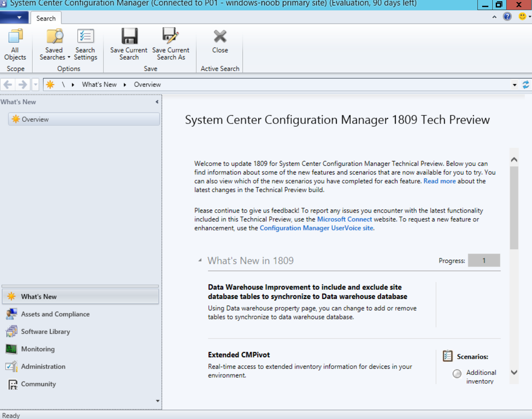Select the Overview node in navigation tree
The image size is (532, 419).
[x=84, y=119]
